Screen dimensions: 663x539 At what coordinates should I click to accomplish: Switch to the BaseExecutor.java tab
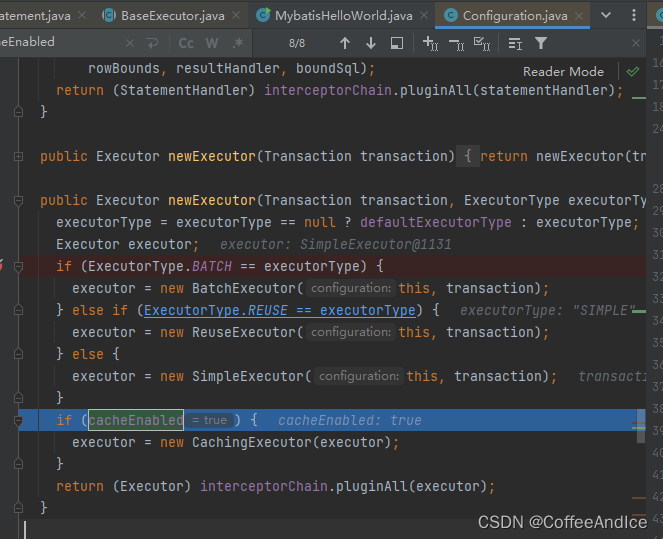pyautogui.click(x=172, y=16)
